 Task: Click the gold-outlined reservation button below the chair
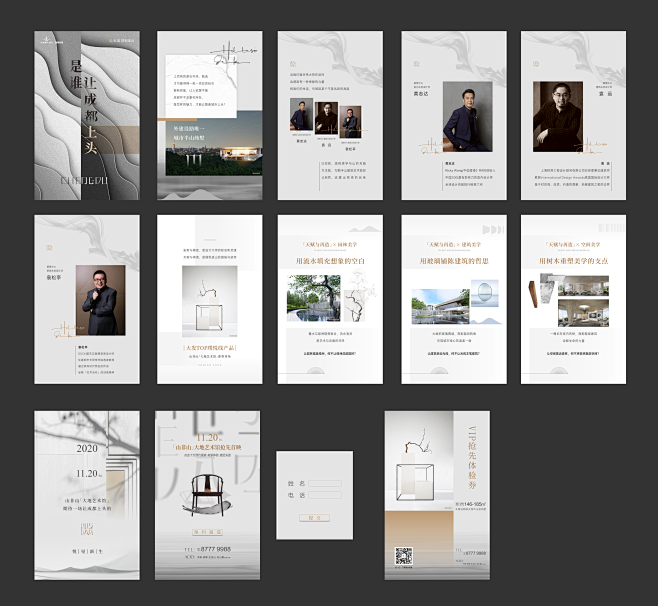(208, 532)
